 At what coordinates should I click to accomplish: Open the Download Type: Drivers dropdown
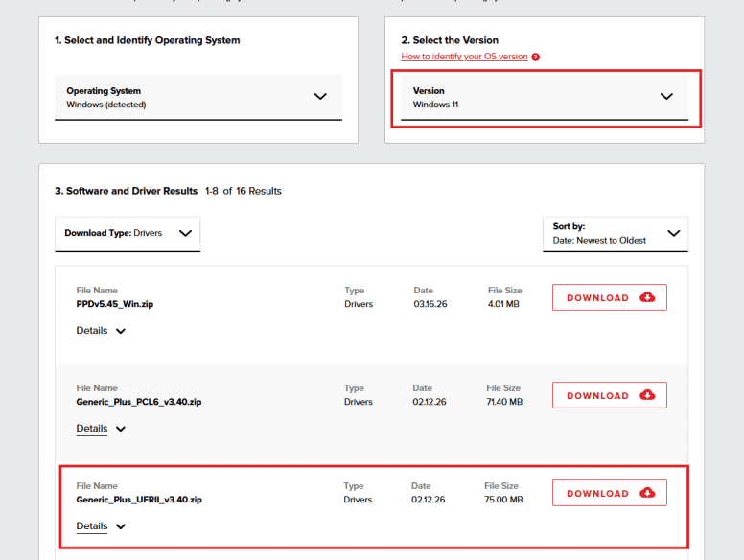coord(128,234)
